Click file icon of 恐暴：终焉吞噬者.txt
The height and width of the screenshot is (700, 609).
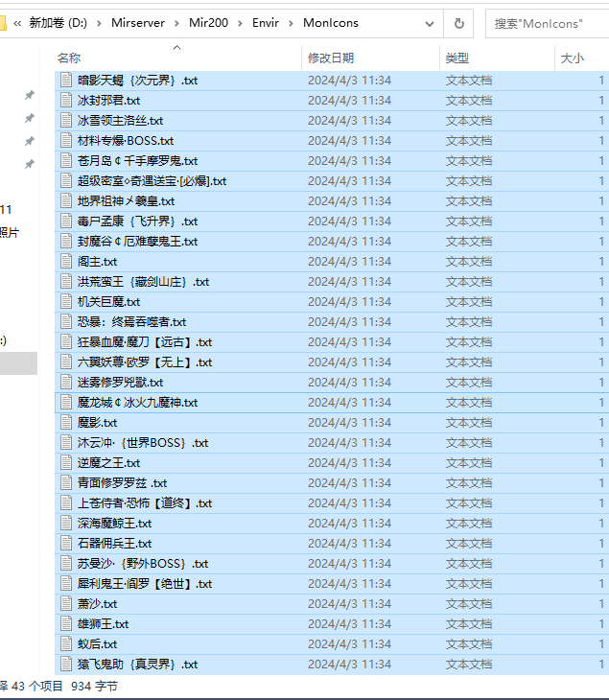[x=66, y=322]
